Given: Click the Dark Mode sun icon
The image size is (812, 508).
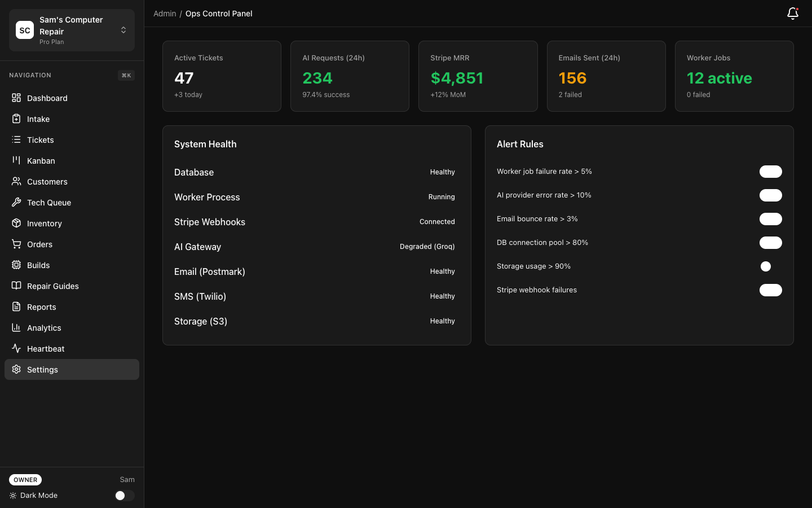Looking at the screenshot, I should coord(13,495).
